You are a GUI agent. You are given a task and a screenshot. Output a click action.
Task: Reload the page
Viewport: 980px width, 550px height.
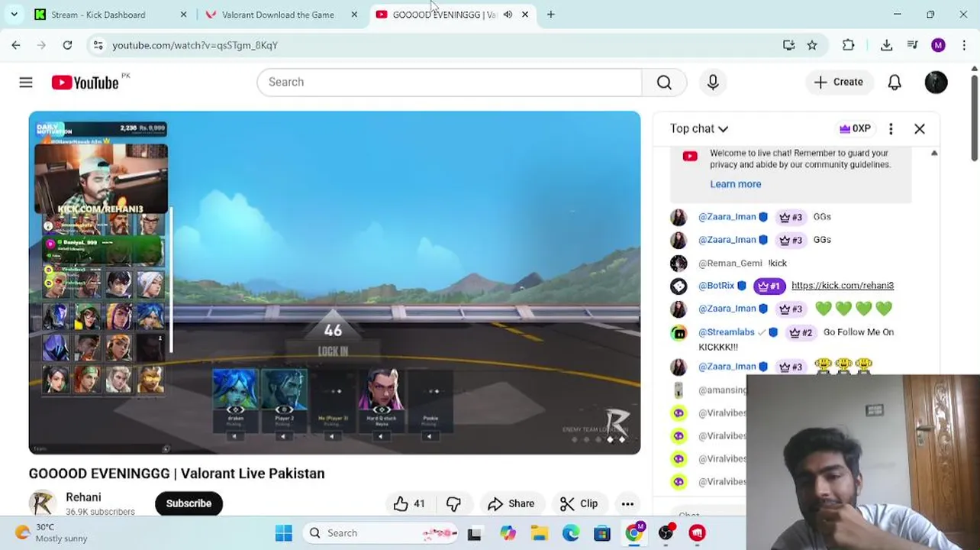(67, 45)
